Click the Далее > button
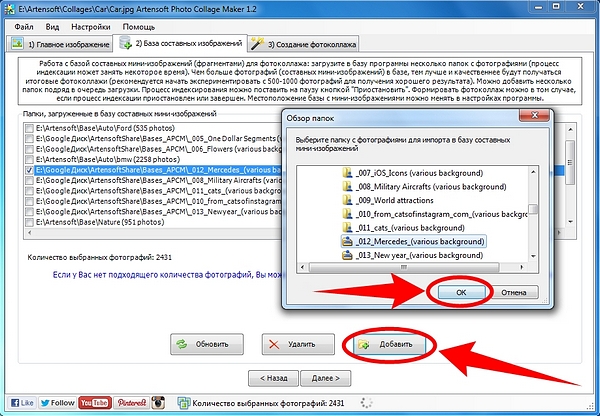This screenshot has width=600, height=416. tap(326, 378)
